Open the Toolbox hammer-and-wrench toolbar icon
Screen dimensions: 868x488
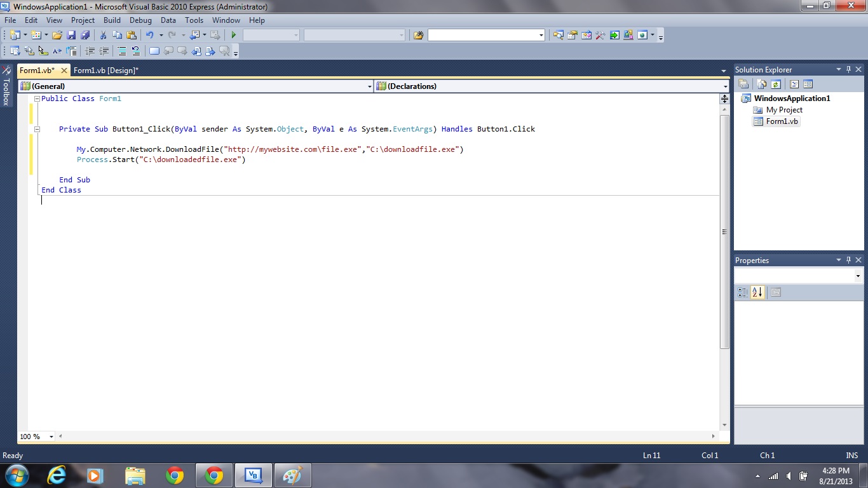[600, 36]
